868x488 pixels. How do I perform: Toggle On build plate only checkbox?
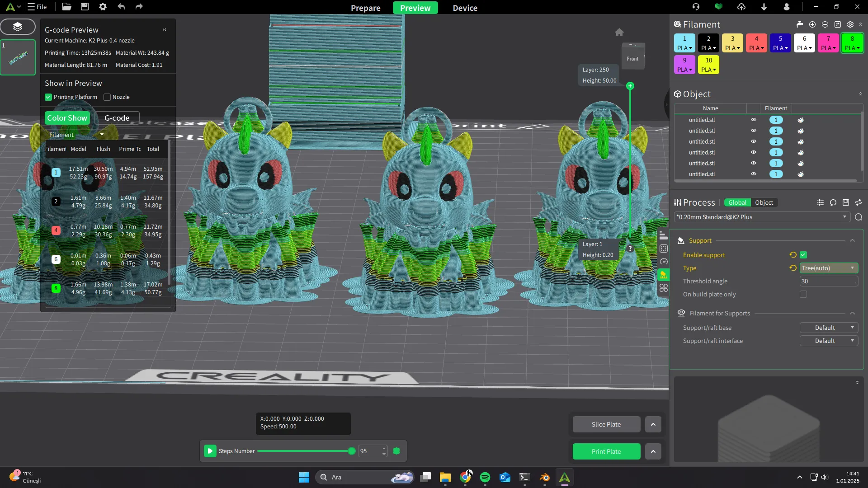coord(803,294)
